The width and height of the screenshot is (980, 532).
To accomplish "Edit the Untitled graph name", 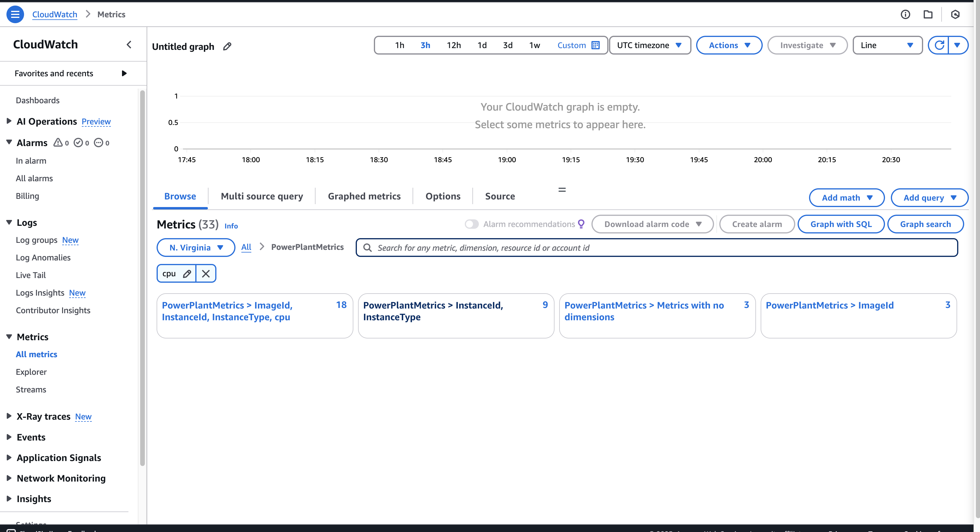I will [227, 46].
